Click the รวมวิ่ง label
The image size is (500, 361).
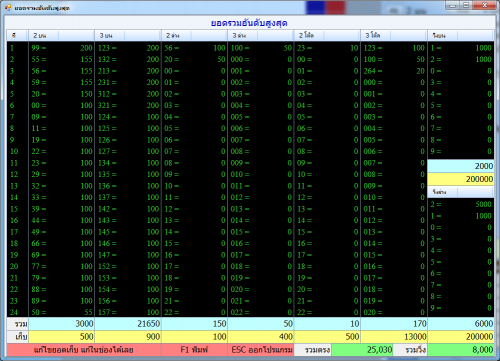[410, 350]
